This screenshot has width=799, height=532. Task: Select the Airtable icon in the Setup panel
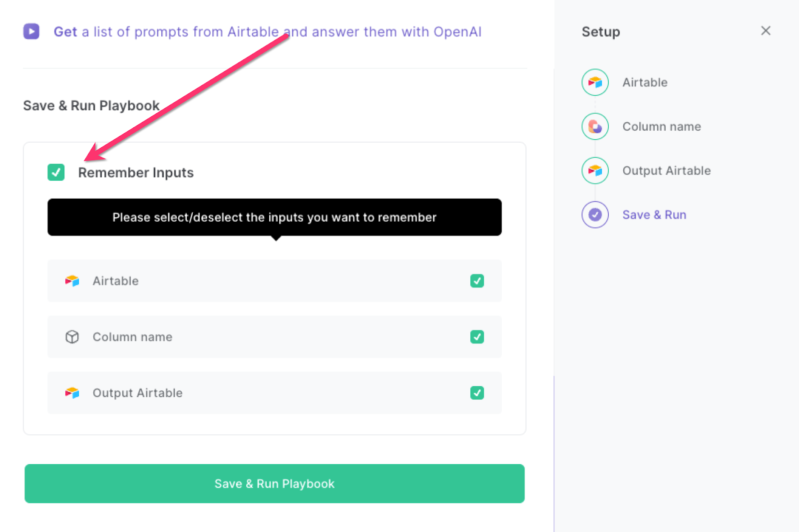pos(595,82)
